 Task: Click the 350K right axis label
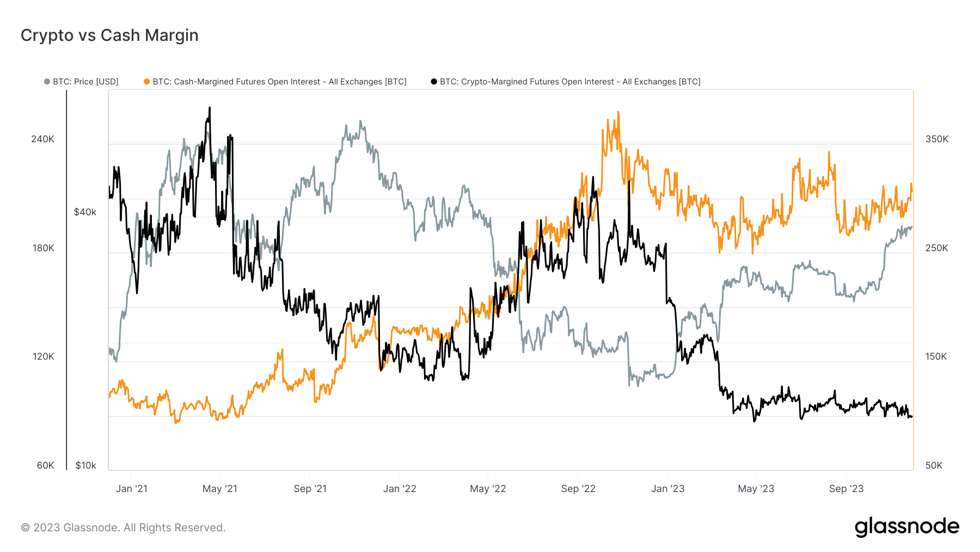point(937,139)
